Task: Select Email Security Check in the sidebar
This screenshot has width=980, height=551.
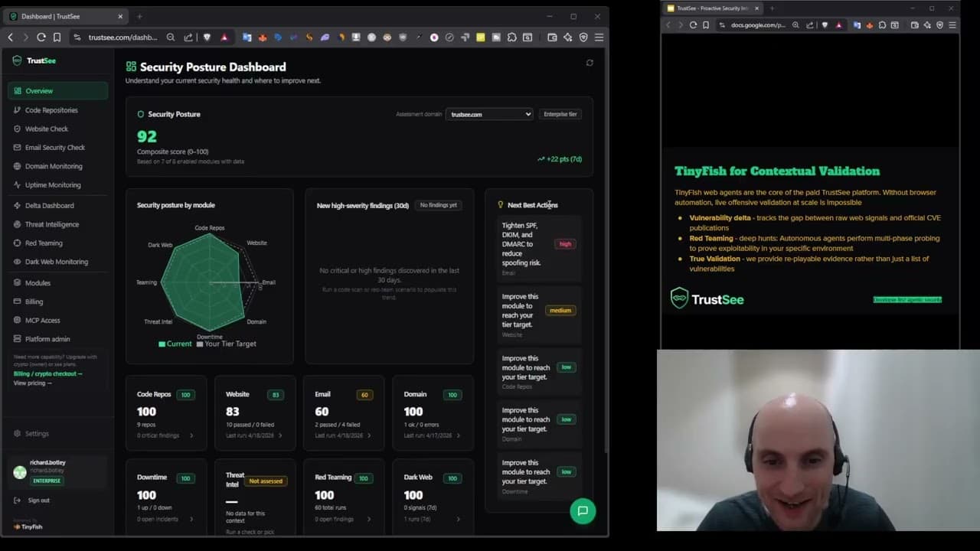Action: tap(57, 148)
